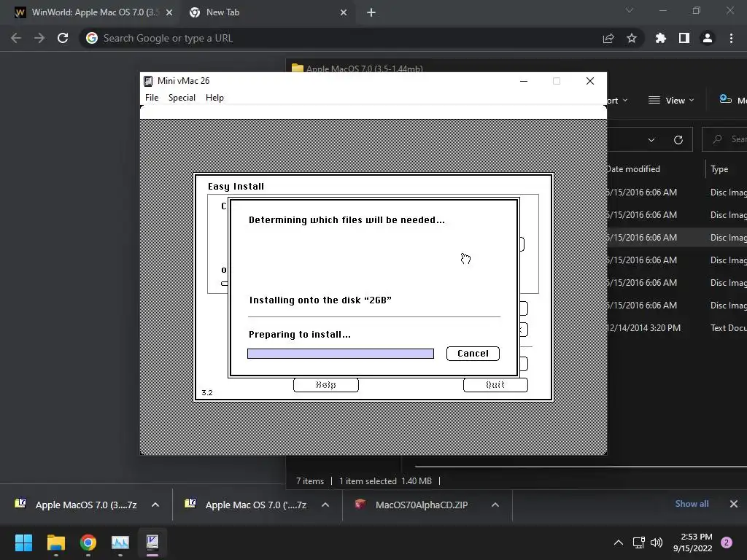
Task: Click Show all downloads link
Action: [692, 504]
